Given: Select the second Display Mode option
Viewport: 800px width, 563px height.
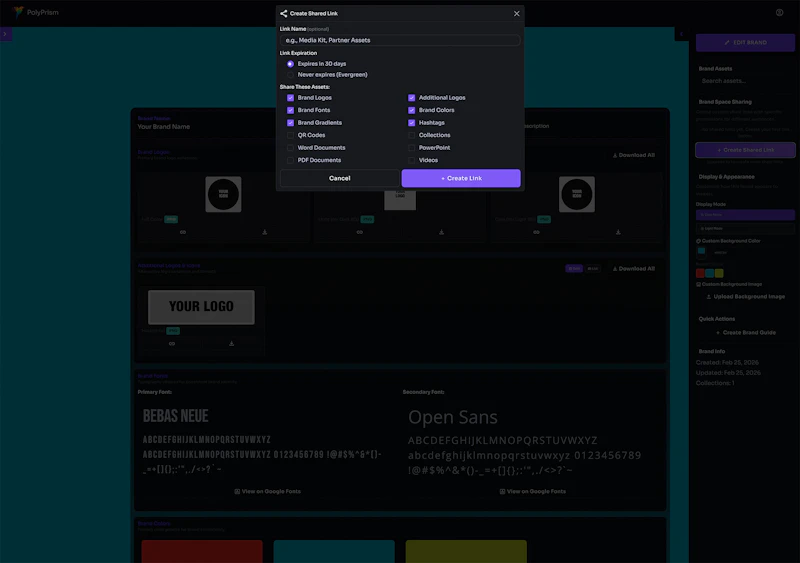Looking at the screenshot, I should (x=745, y=228).
